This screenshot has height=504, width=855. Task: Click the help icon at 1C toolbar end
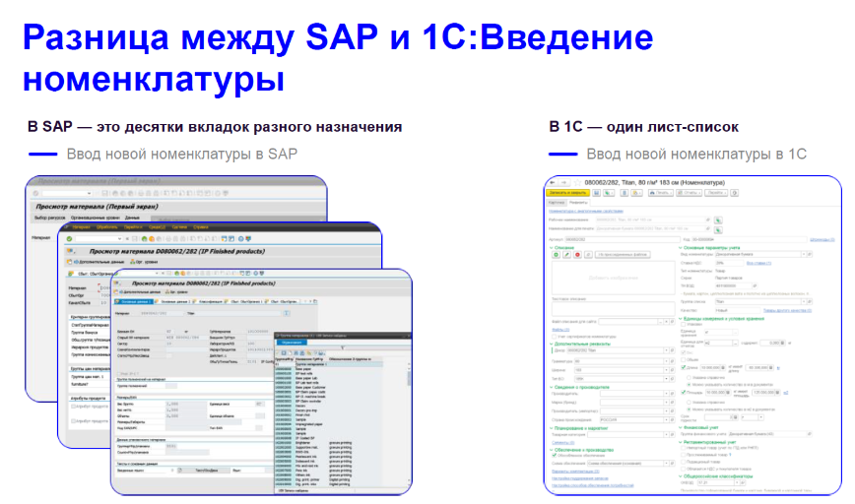coord(735,193)
